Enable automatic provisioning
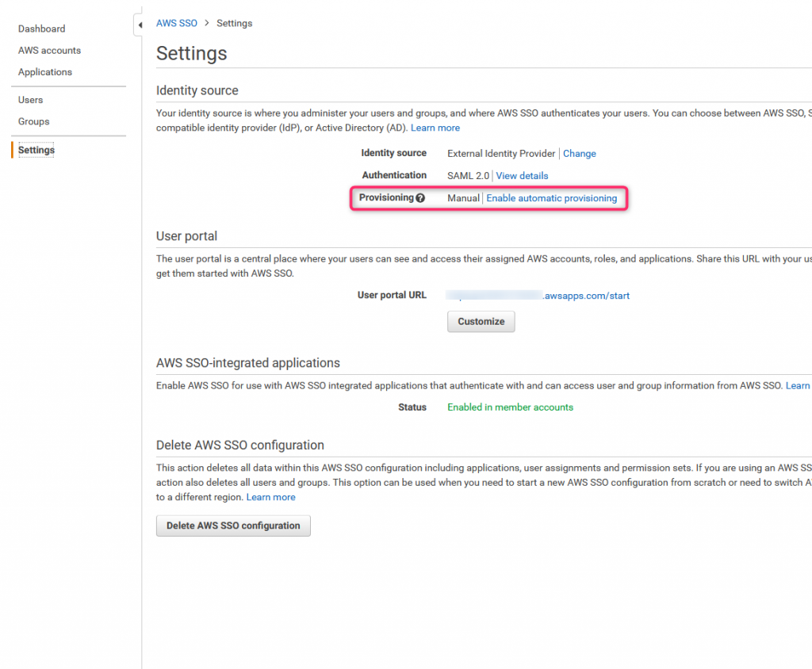 click(x=551, y=198)
